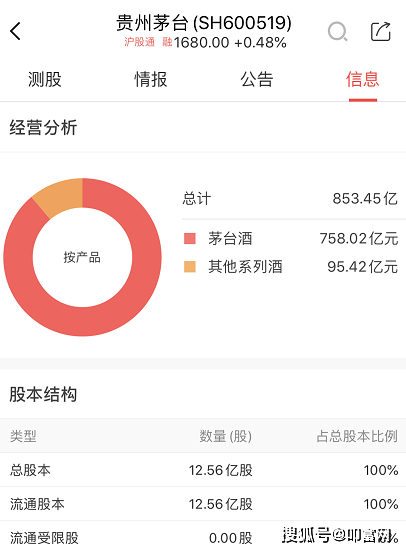Image resolution: width=406 pixels, height=552 pixels.
Task: Open search with magnifier icon
Action: (x=338, y=32)
